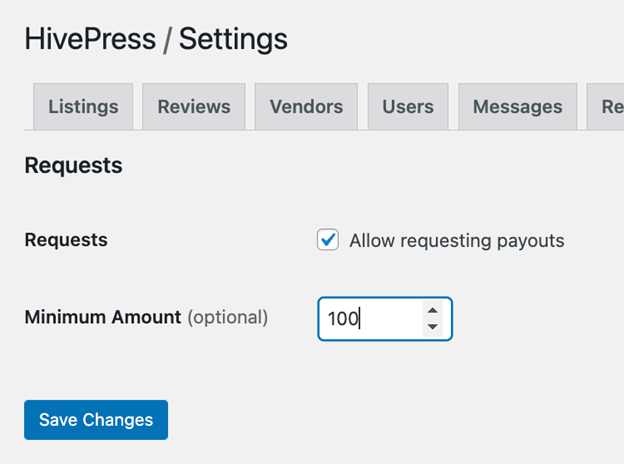Click the Requests section heading
The width and height of the screenshot is (624, 464).
[74, 166]
